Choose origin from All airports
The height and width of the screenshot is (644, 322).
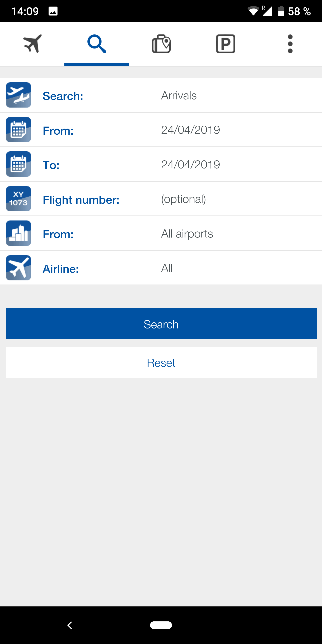pyautogui.click(x=187, y=234)
